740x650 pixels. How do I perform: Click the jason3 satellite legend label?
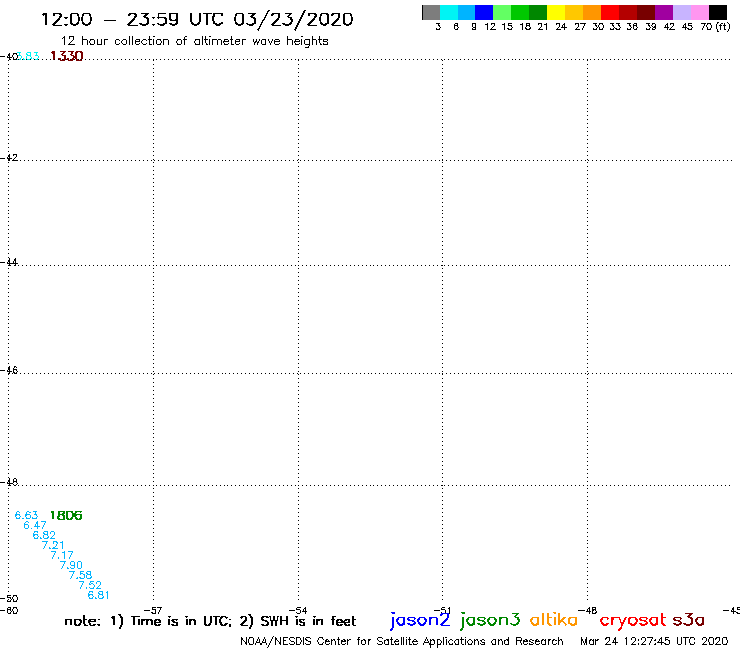click(490, 620)
